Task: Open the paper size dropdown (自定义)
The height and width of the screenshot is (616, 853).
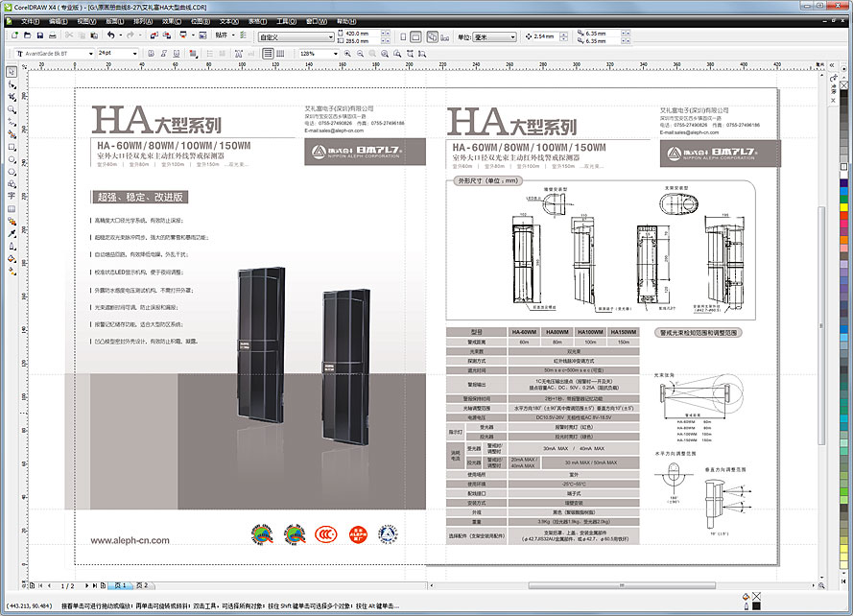Action: [330, 37]
